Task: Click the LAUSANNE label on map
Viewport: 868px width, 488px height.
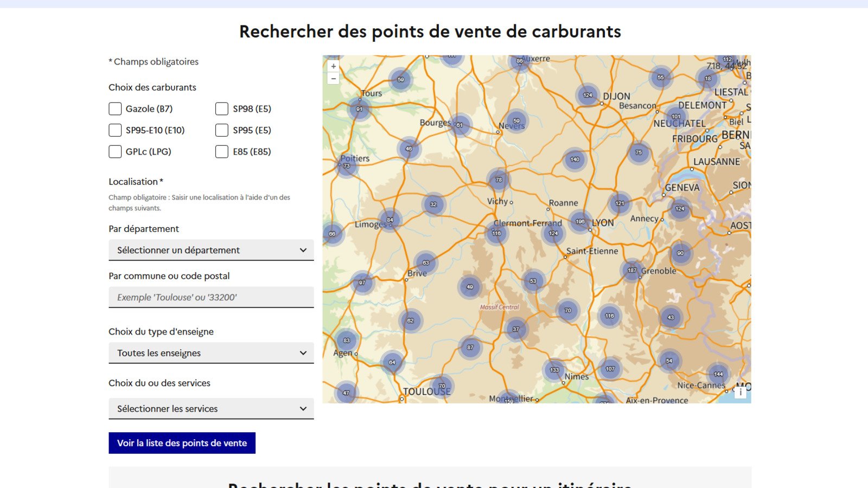Action: coord(716,162)
